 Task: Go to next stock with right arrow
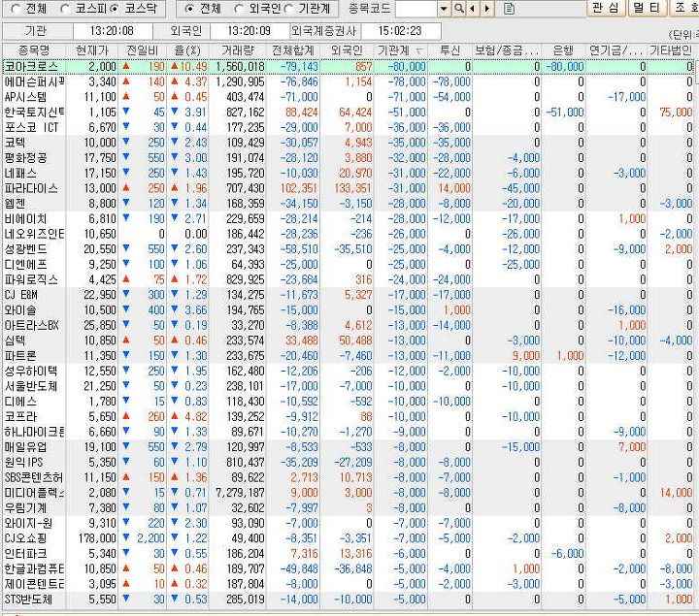point(487,8)
